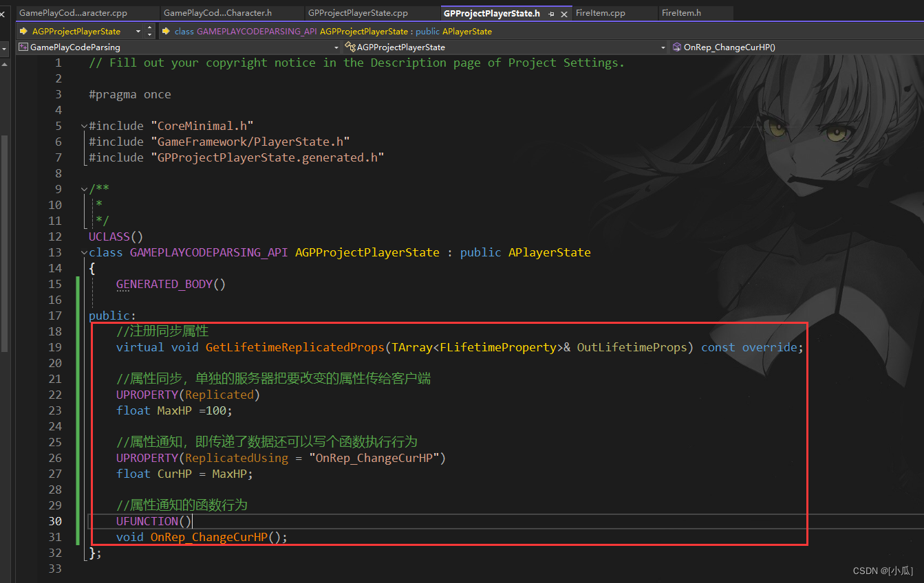Click the copyright notice comment on line 1
This screenshot has height=583, width=924.
click(x=357, y=63)
